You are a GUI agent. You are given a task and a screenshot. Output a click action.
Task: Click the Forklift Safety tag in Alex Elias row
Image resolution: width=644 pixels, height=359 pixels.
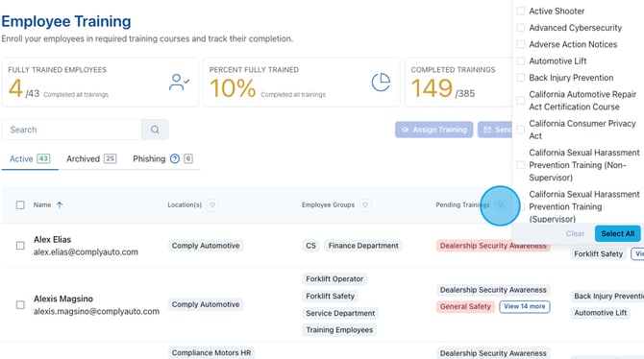[x=599, y=254]
